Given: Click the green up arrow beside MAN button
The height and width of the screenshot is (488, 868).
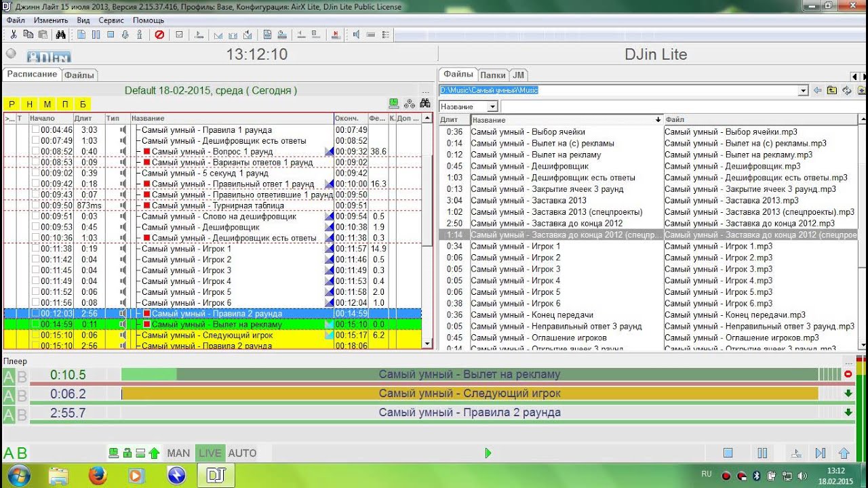Looking at the screenshot, I should pyautogui.click(x=154, y=453).
